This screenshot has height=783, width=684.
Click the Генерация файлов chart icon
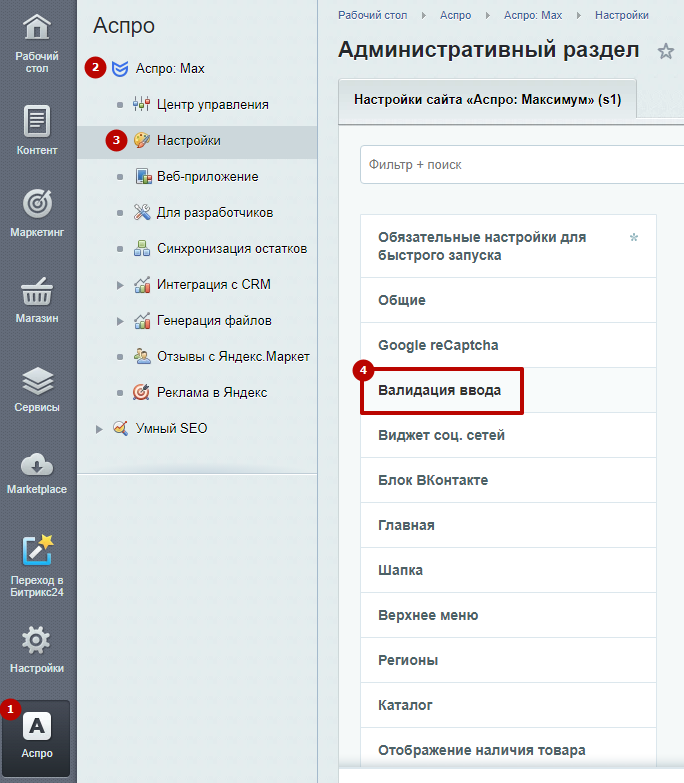coord(142,320)
